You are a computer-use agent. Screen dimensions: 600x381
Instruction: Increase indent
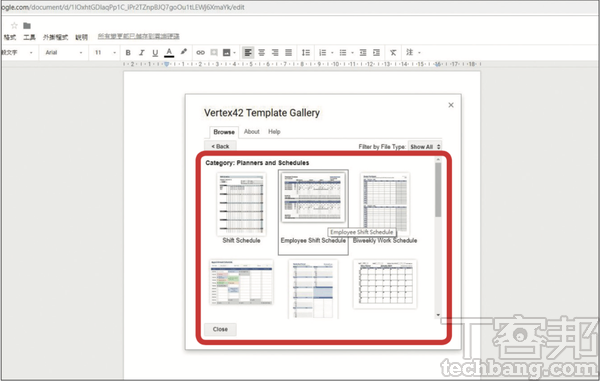[x=377, y=52]
